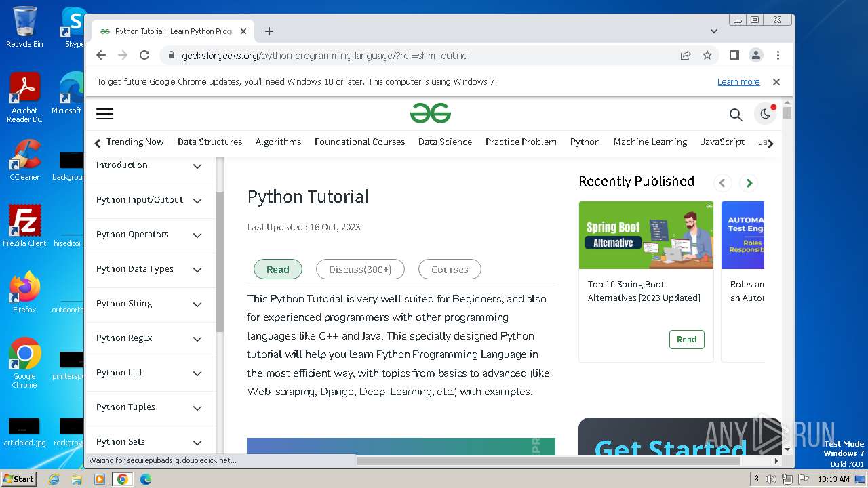Open the Python nav menu item

(585, 142)
